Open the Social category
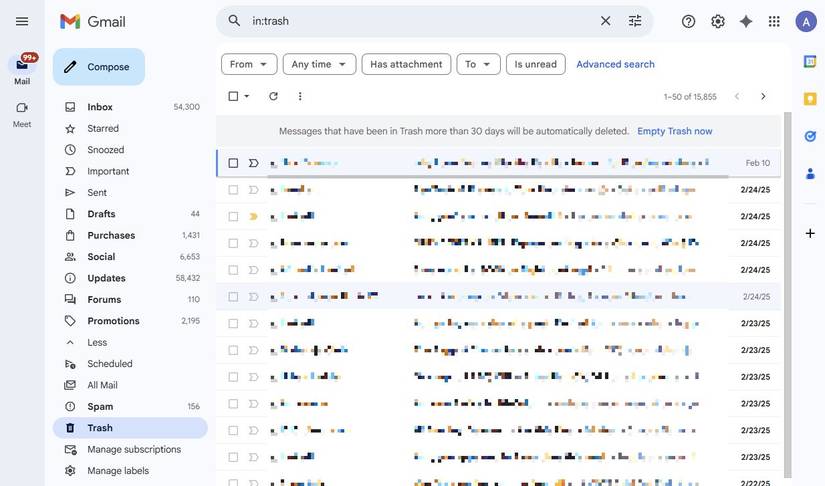Image resolution: width=825 pixels, height=486 pixels. pyautogui.click(x=130, y=257)
